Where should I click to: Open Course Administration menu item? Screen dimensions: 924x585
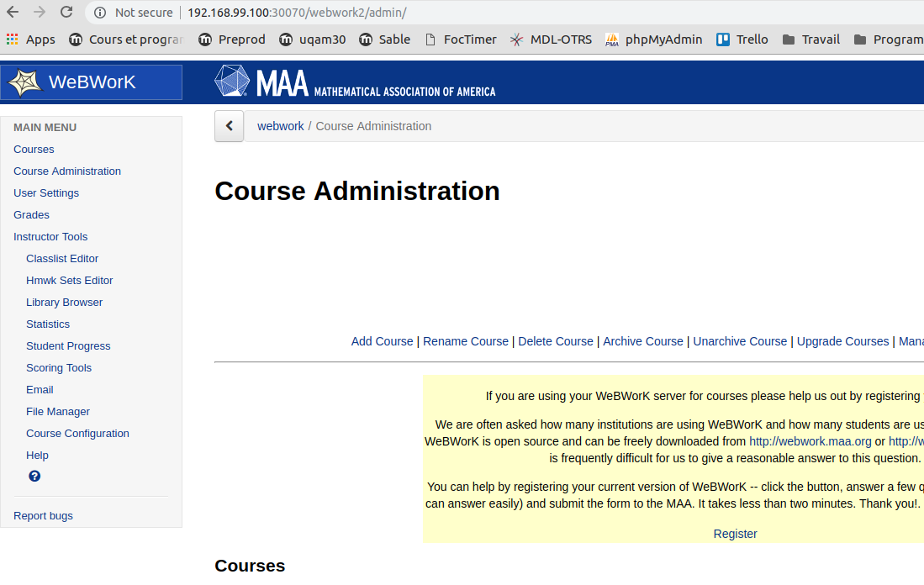67,171
